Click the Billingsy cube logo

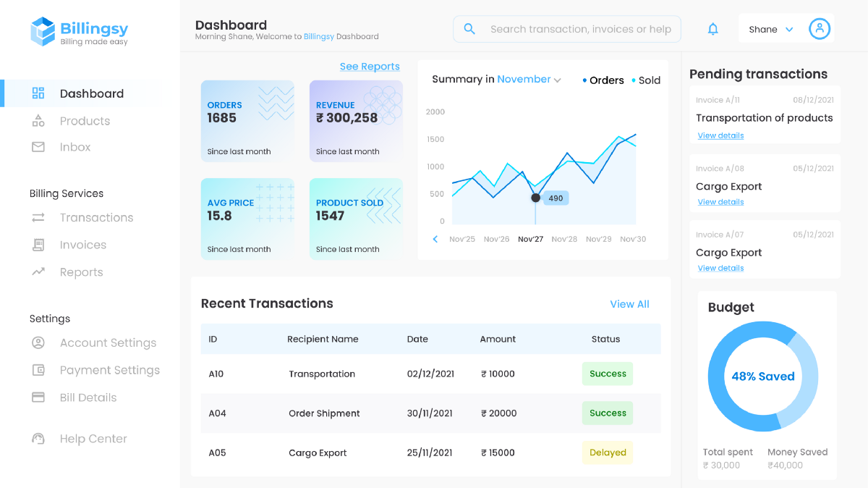click(43, 31)
